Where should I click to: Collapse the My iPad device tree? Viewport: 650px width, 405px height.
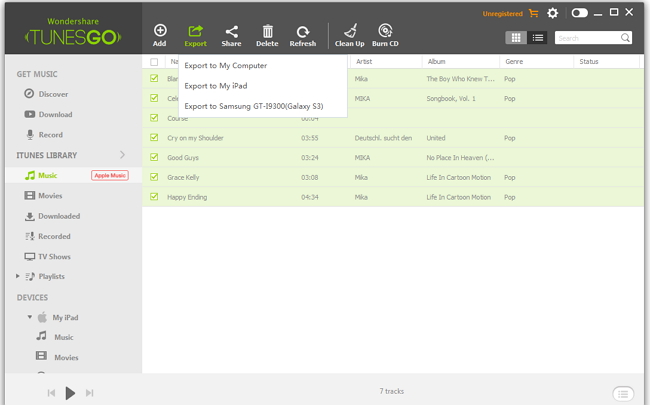tap(29, 317)
